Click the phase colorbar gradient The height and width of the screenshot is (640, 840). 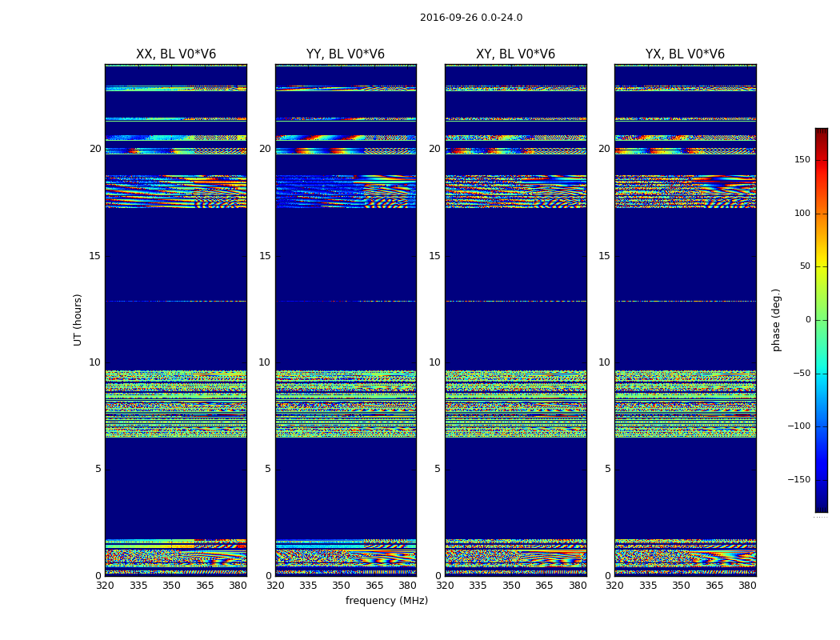(x=821, y=320)
